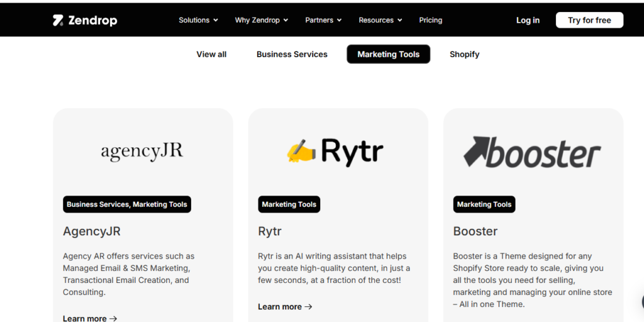Screen dimensions: 644x322
Task: Open the Solutions dropdown menu
Action: [198, 20]
